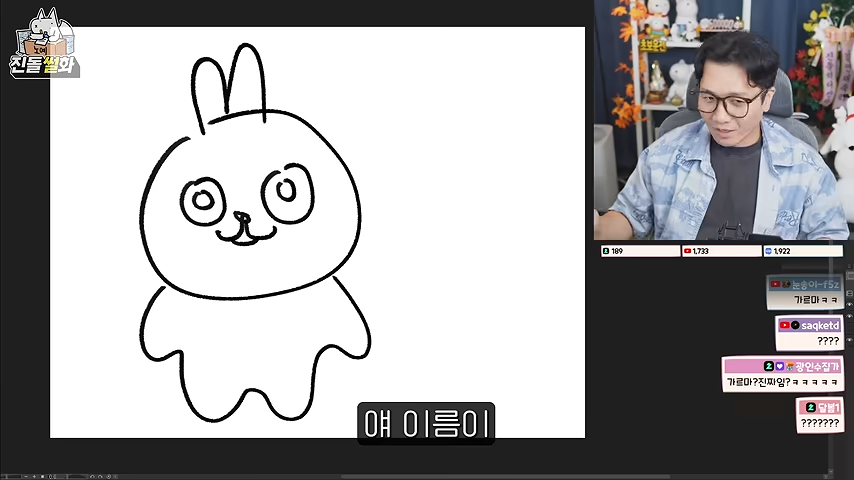Toggle the middle layer eye icon
The height and width of the screenshot is (480, 854).
[x=849, y=316]
